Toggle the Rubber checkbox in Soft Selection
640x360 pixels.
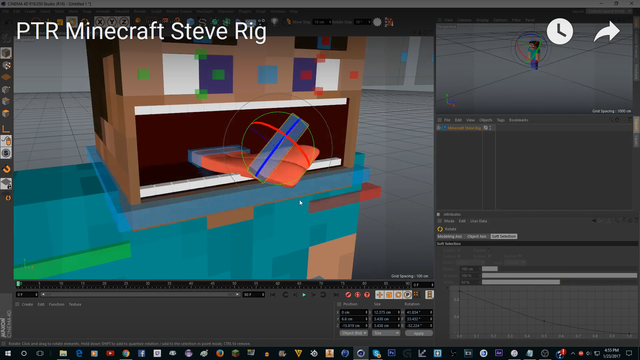tap(489, 256)
